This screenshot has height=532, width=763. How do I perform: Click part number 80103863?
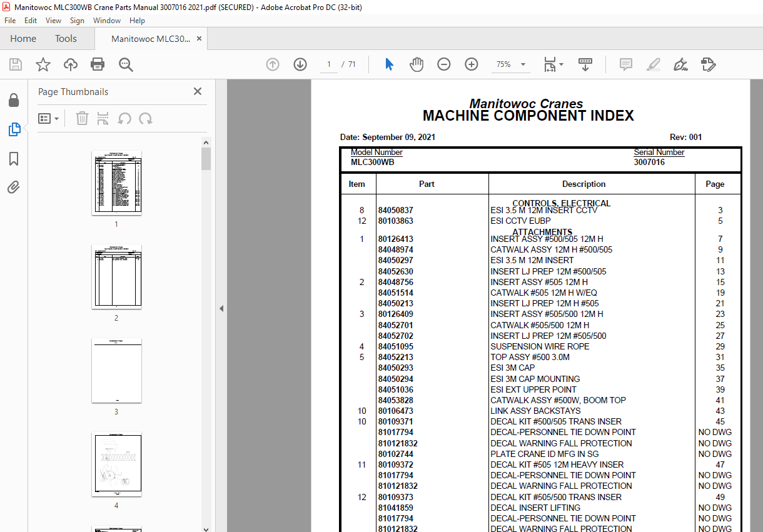coord(395,221)
